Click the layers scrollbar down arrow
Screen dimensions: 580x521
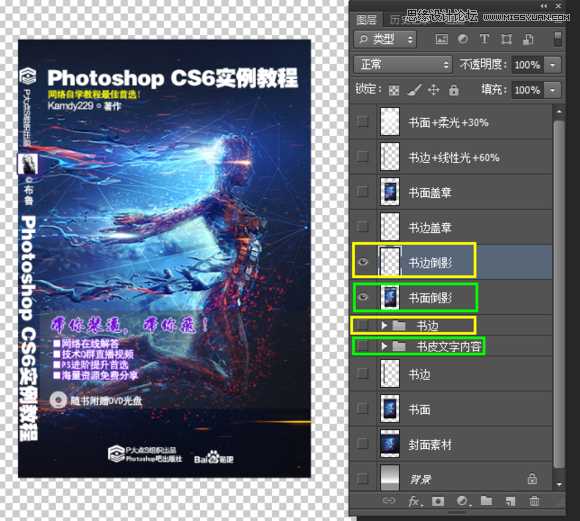pyautogui.click(x=559, y=484)
